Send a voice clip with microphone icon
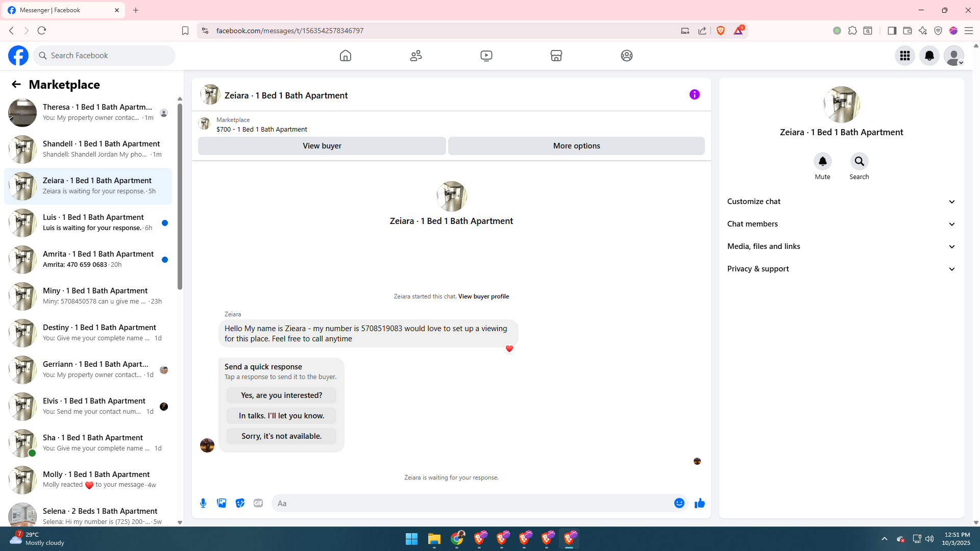Image resolution: width=980 pixels, height=551 pixels. (x=203, y=503)
